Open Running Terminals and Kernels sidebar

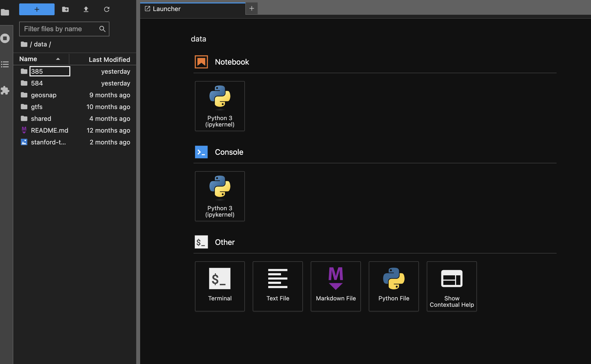point(5,39)
